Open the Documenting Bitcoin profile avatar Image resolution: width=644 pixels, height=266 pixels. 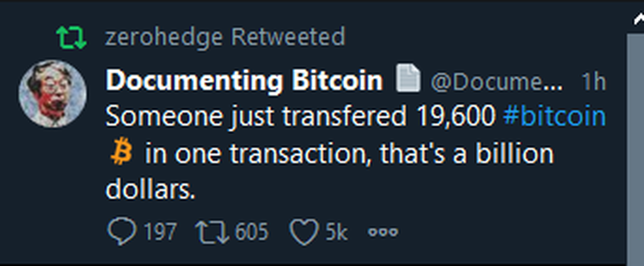(53, 94)
